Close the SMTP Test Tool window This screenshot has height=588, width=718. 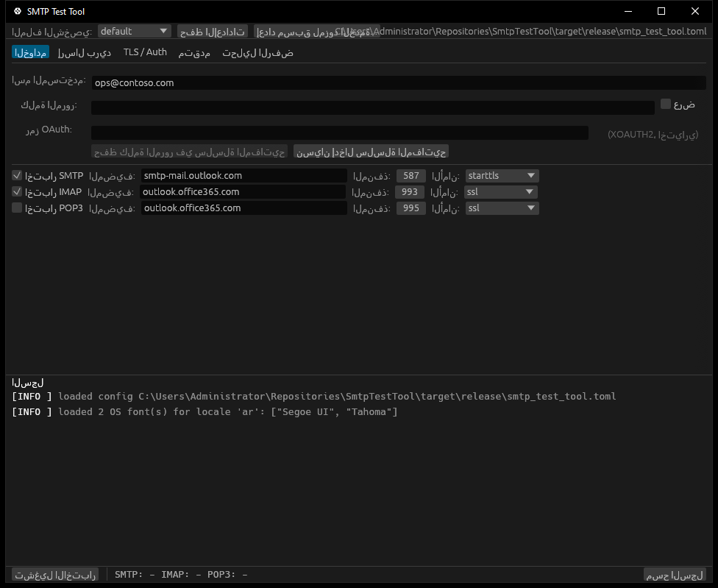[x=695, y=12]
